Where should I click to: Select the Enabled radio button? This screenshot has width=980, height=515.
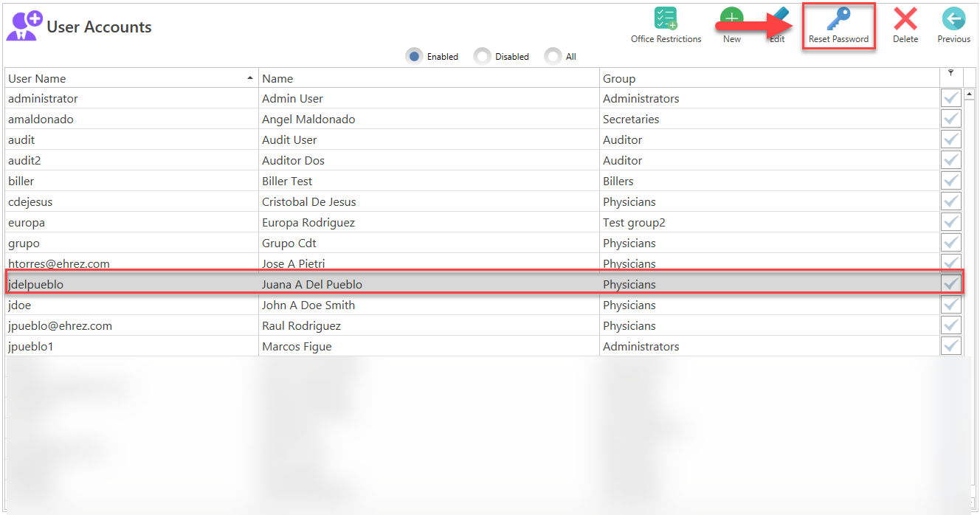click(414, 56)
